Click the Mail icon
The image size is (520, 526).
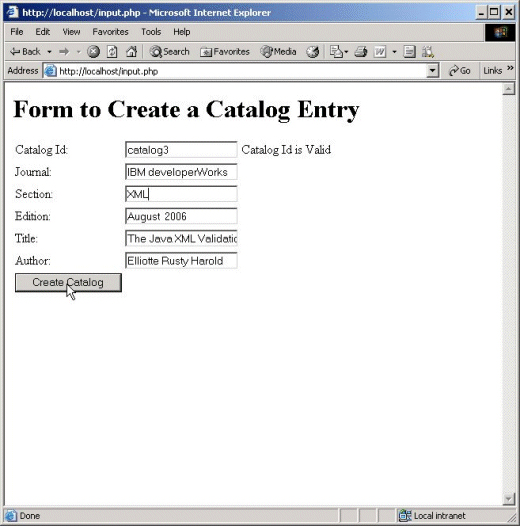[336, 52]
